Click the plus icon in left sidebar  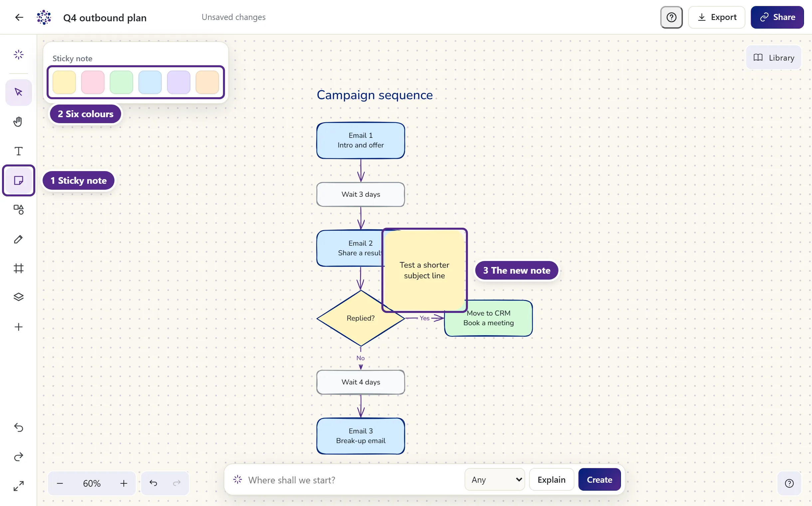19,327
